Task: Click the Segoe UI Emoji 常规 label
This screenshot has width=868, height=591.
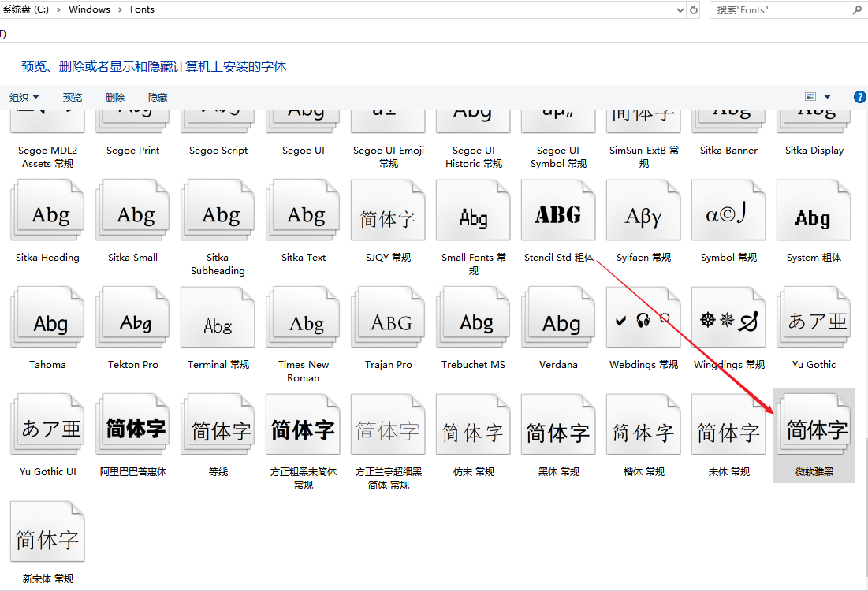Action: point(388,157)
